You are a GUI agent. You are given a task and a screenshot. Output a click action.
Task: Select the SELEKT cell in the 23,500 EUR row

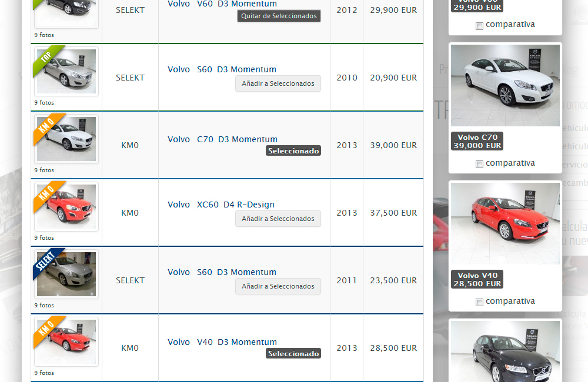pyautogui.click(x=130, y=280)
